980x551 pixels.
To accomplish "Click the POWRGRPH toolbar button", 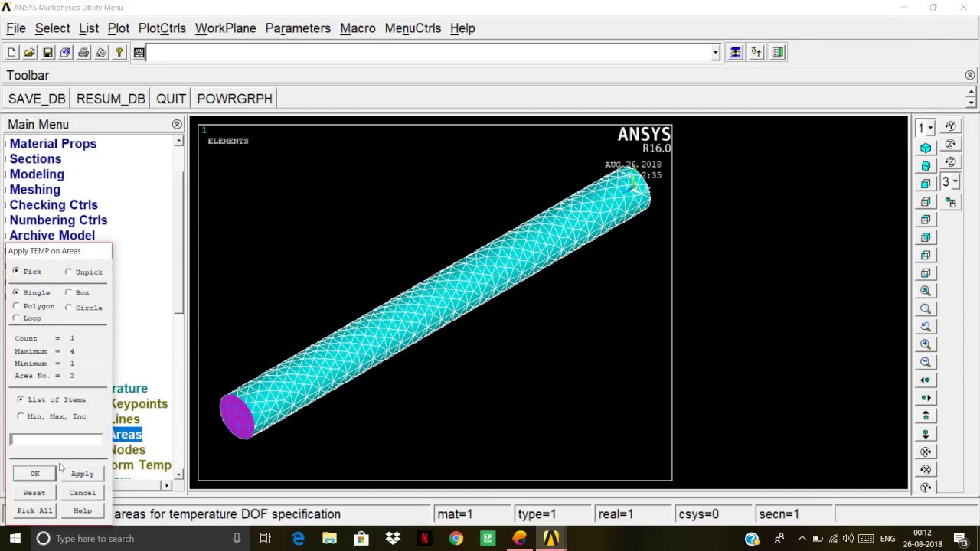I will point(234,99).
